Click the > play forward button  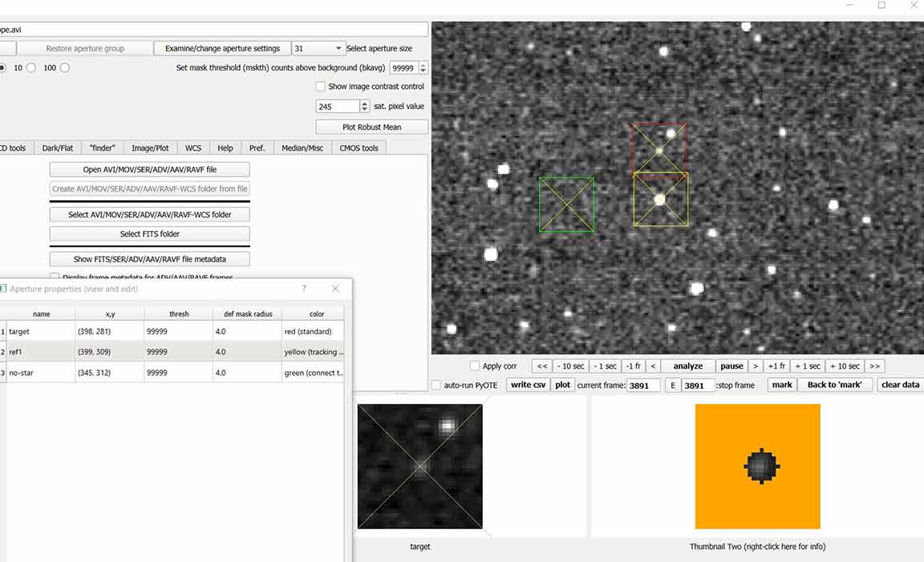pos(756,366)
